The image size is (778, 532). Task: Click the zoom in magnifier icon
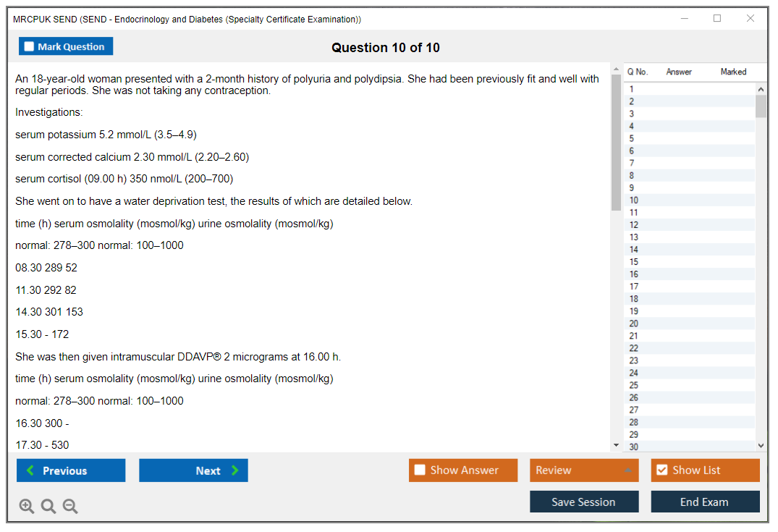[x=26, y=507]
